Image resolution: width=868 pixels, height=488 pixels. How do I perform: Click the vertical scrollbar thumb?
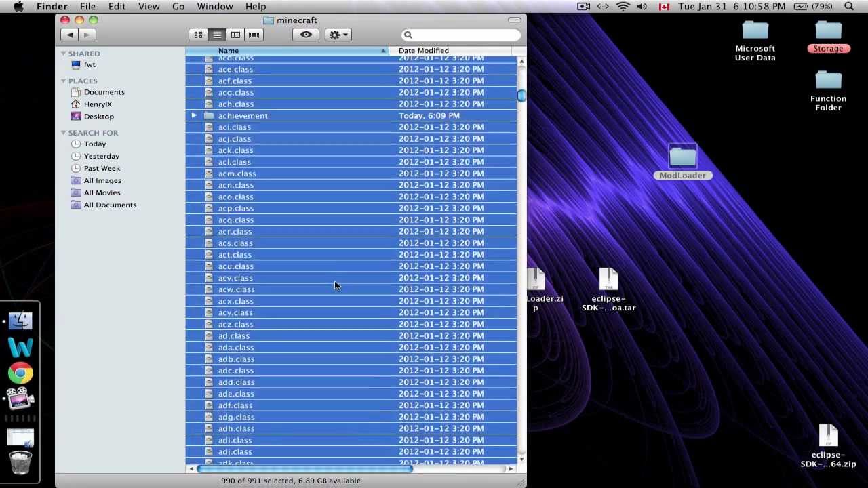pos(521,96)
